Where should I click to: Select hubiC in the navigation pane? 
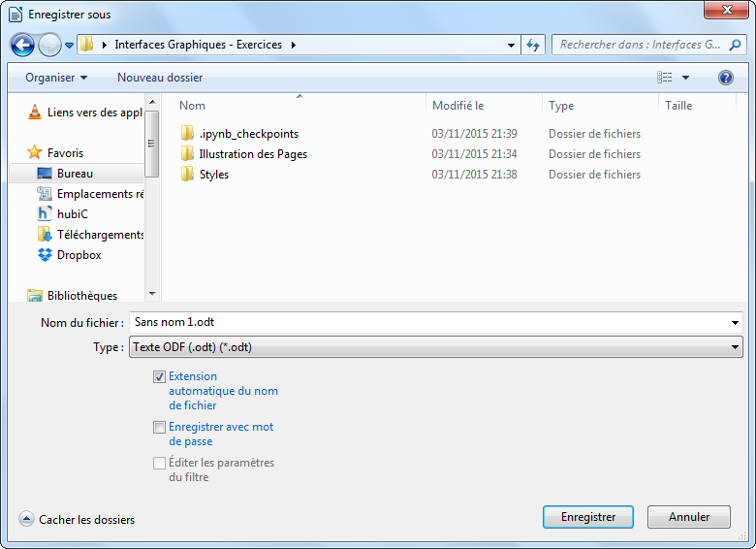click(x=72, y=214)
